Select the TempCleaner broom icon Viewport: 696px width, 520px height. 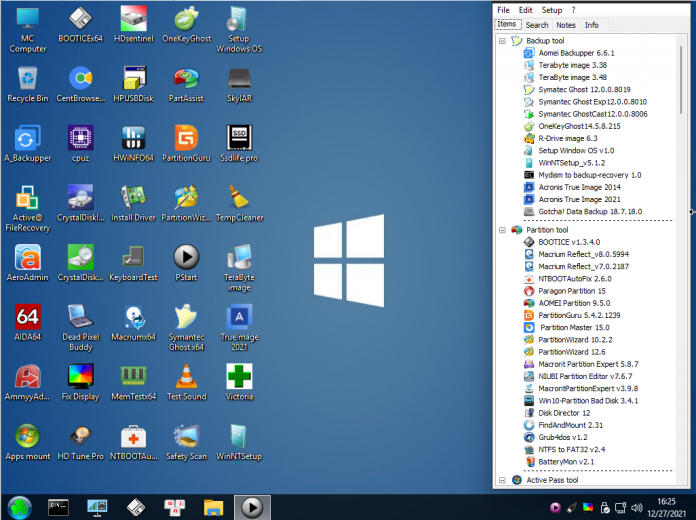(239, 204)
